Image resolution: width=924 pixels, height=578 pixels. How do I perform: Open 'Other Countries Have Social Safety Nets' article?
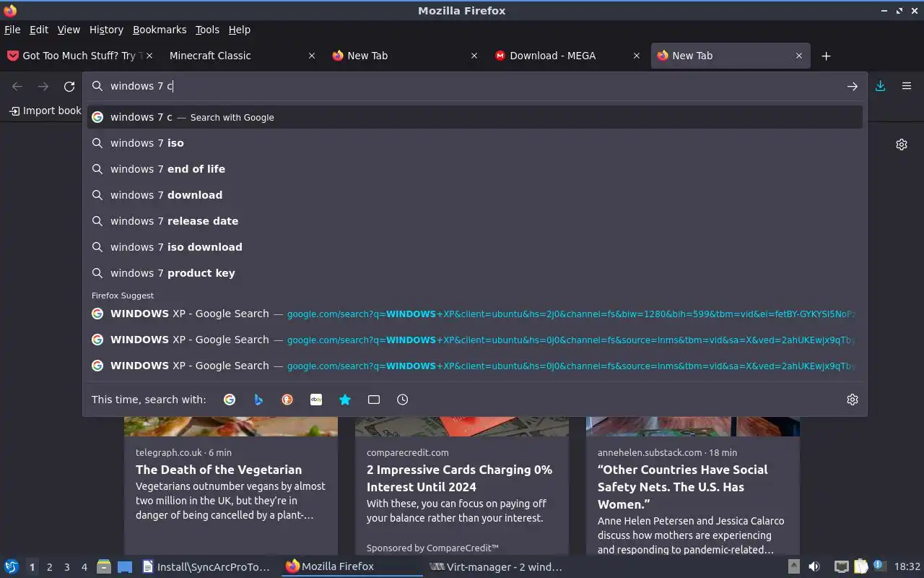683,487
